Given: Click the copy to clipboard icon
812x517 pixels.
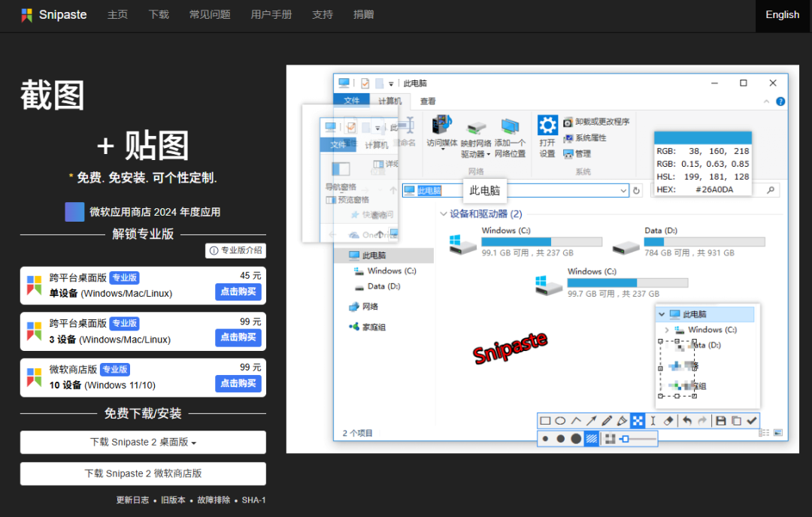Looking at the screenshot, I should 736,421.
